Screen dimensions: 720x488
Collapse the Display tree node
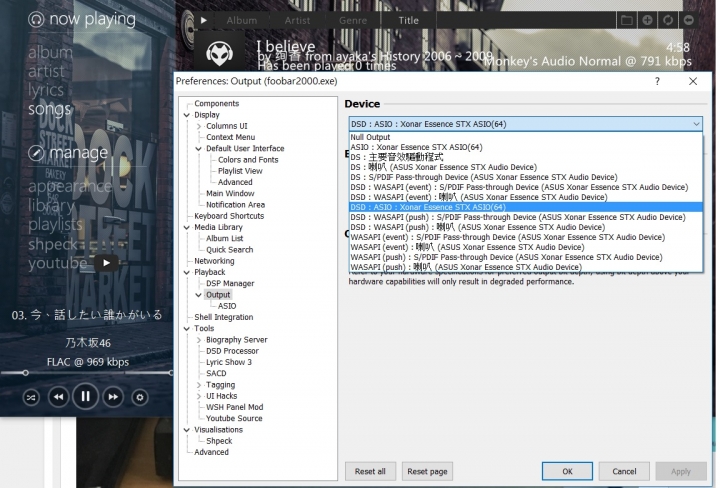(x=186, y=115)
